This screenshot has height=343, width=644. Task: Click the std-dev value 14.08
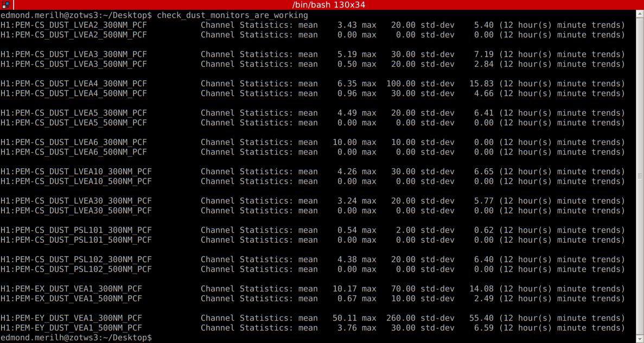pyautogui.click(x=481, y=289)
